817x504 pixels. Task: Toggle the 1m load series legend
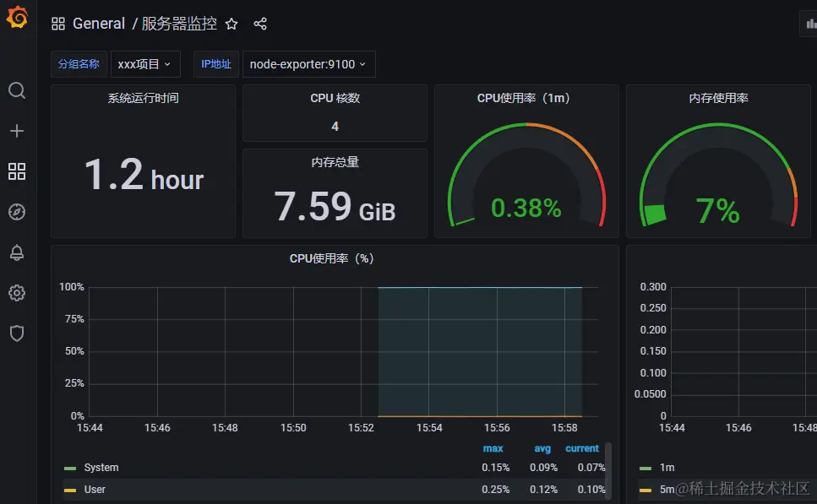(x=667, y=468)
